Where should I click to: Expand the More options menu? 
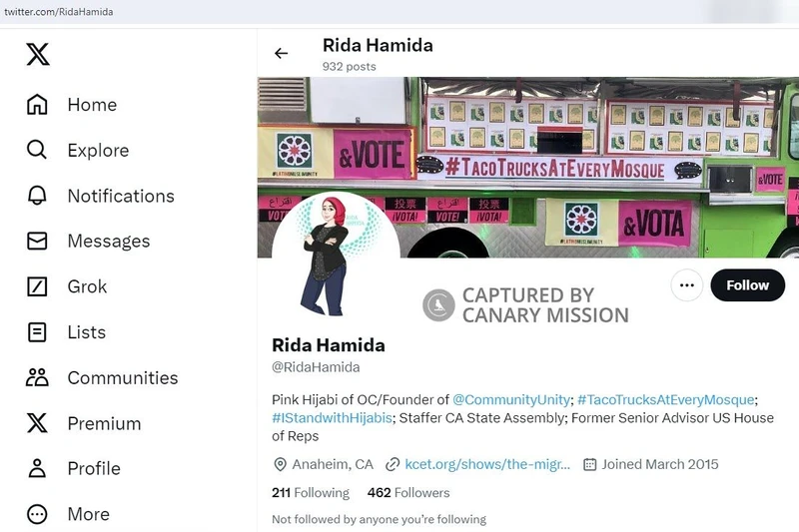click(68, 514)
